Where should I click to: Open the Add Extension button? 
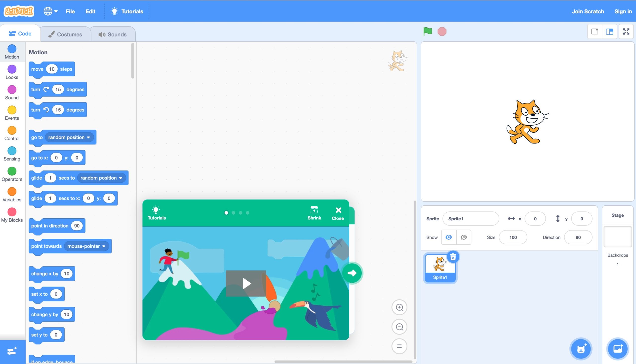point(12,351)
